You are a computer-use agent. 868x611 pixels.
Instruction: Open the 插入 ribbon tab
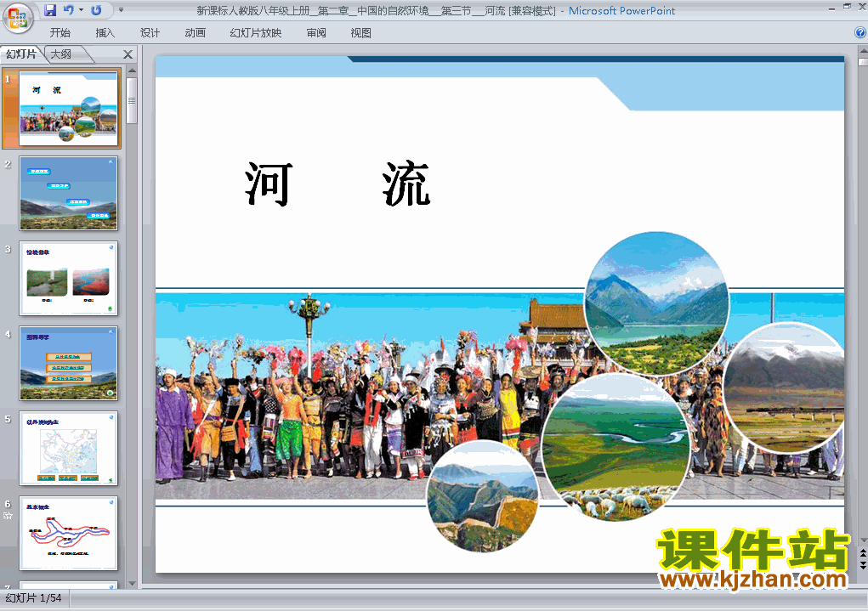105,32
